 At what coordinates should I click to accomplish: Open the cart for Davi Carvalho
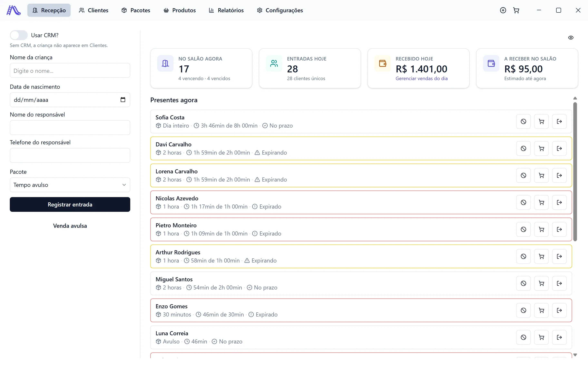click(x=541, y=148)
